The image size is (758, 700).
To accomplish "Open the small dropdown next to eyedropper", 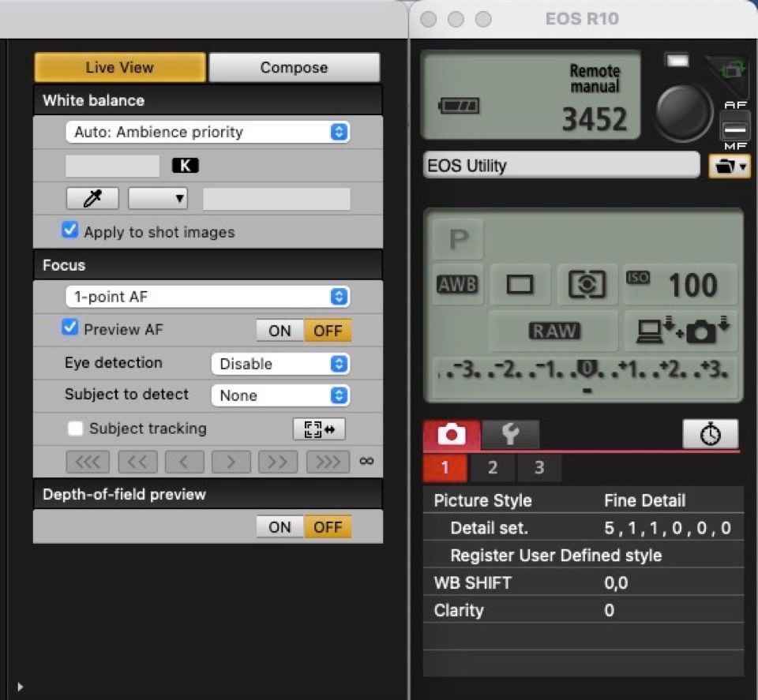I will (x=158, y=198).
